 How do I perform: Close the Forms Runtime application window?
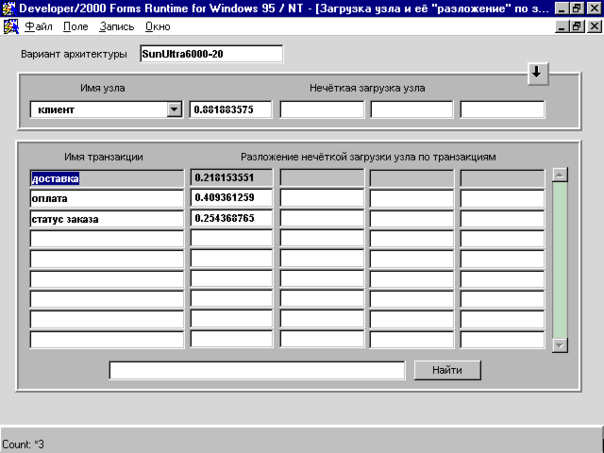594,8
